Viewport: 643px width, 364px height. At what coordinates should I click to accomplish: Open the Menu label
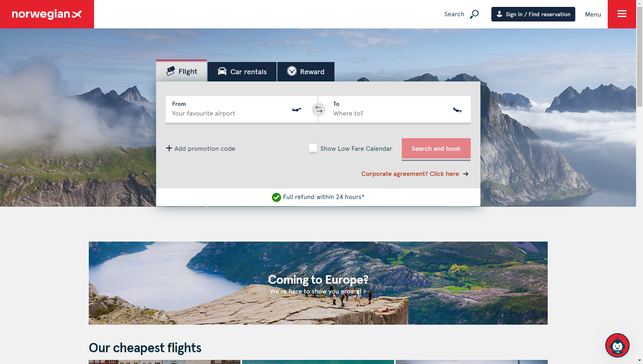pyautogui.click(x=593, y=15)
